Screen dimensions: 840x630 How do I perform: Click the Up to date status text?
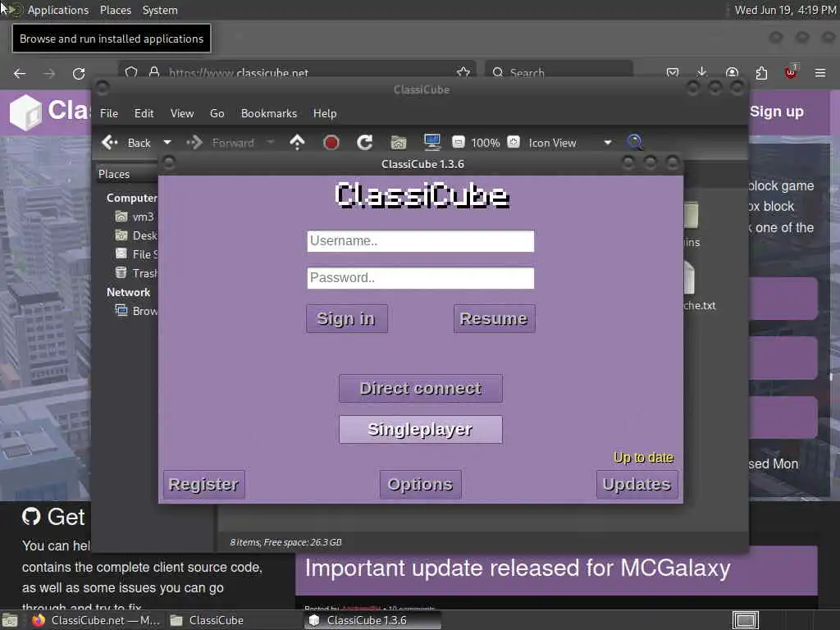click(643, 458)
